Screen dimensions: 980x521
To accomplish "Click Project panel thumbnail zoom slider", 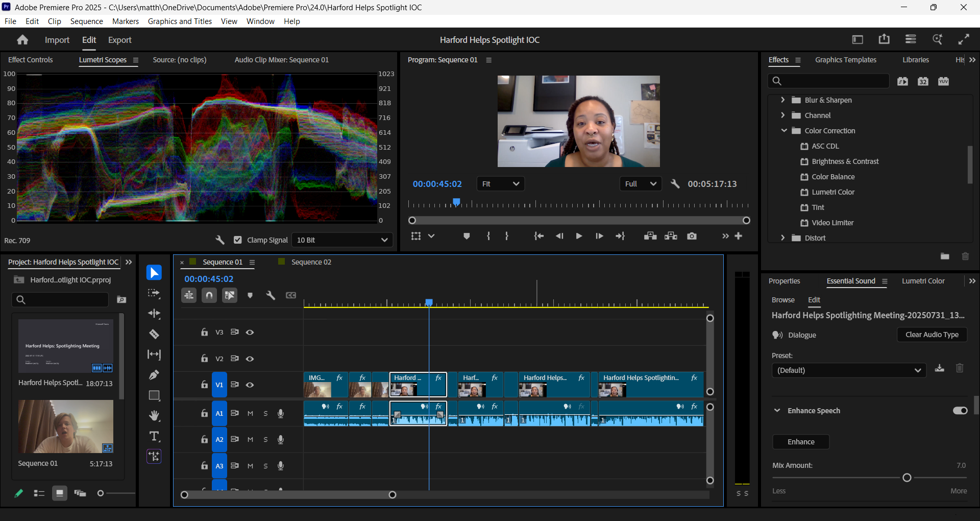I will (101, 493).
